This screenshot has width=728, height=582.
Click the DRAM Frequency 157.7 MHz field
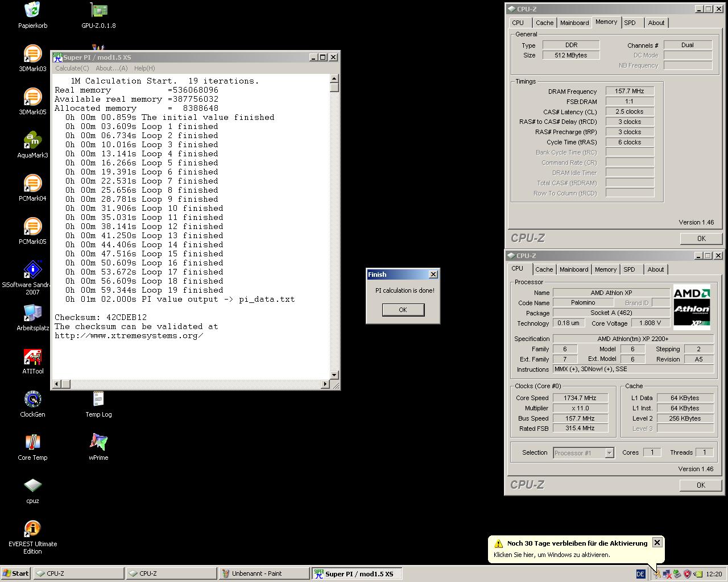[x=630, y=91]
